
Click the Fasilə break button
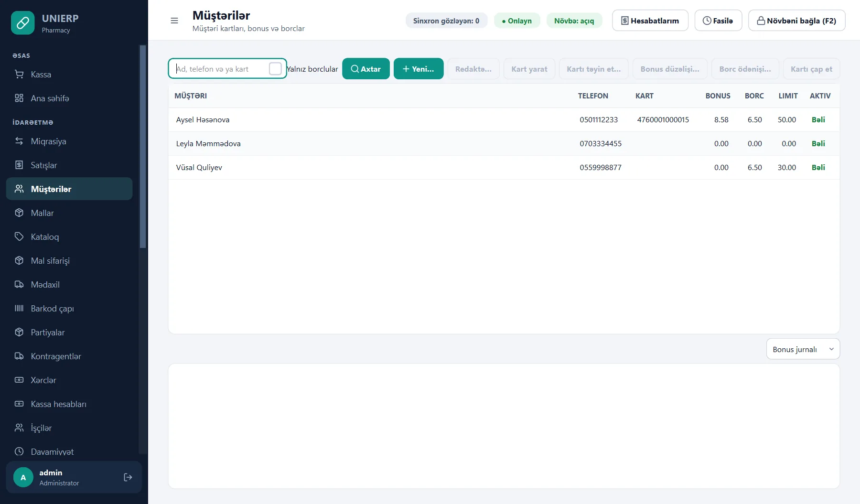tap(718, 21)
